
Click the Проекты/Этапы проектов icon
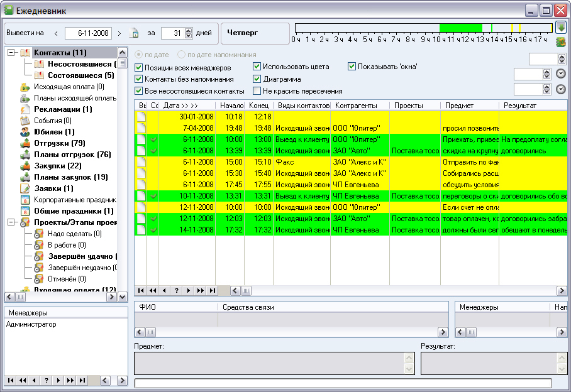pyautogui.click(x=25, y=222)
